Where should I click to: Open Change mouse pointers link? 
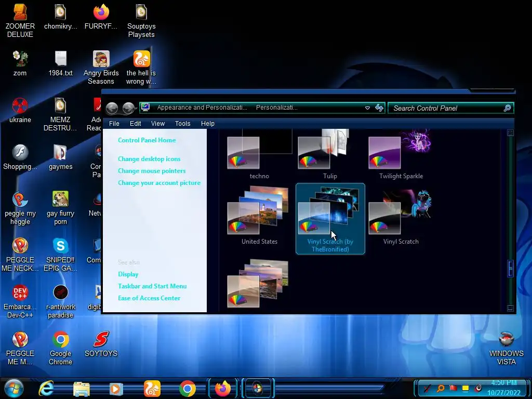tap(152, 170)
